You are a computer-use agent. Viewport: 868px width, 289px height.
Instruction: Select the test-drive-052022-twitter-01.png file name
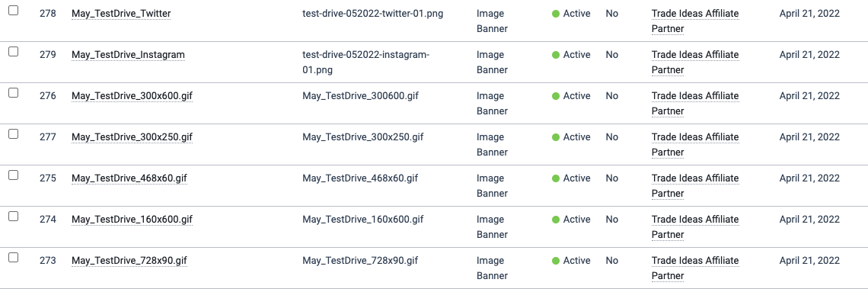(372, 14)
